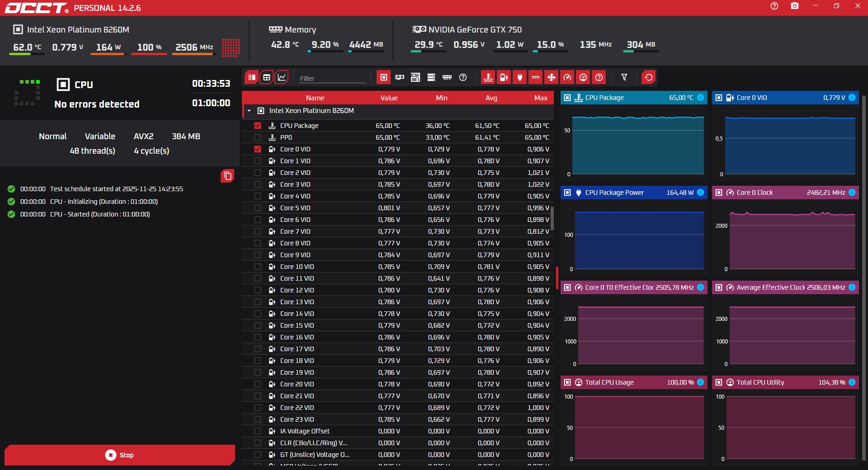Copy the test log to clipboard
868x470 pixels.
227,176
